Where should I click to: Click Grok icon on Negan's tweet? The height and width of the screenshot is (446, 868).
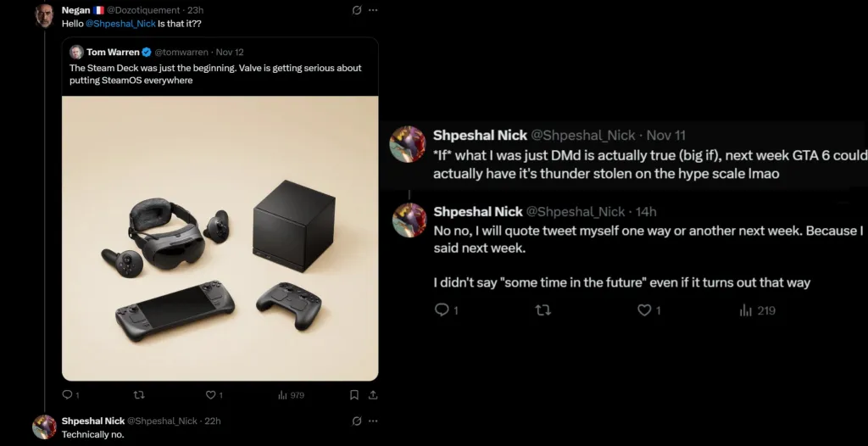(357, 10)
